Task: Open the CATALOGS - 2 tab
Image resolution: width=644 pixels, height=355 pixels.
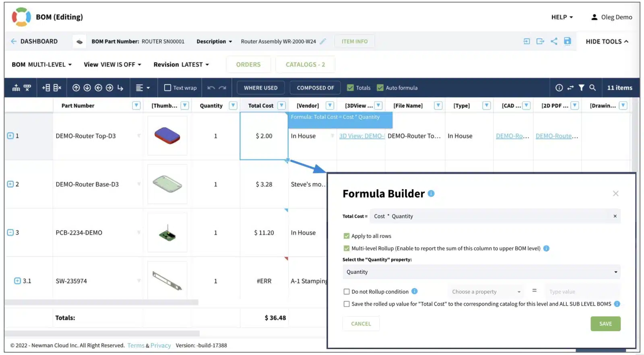Action: pos(305,64)
